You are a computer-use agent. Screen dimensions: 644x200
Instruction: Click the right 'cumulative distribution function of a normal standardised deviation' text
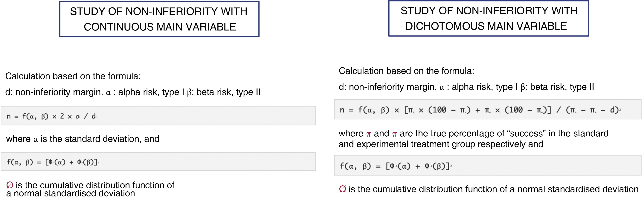pyautogui.click(x=493, y=189)
